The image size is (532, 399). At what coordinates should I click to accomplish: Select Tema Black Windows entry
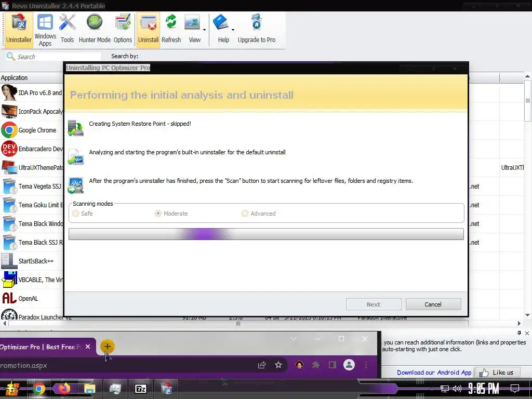tap(32, 223)
